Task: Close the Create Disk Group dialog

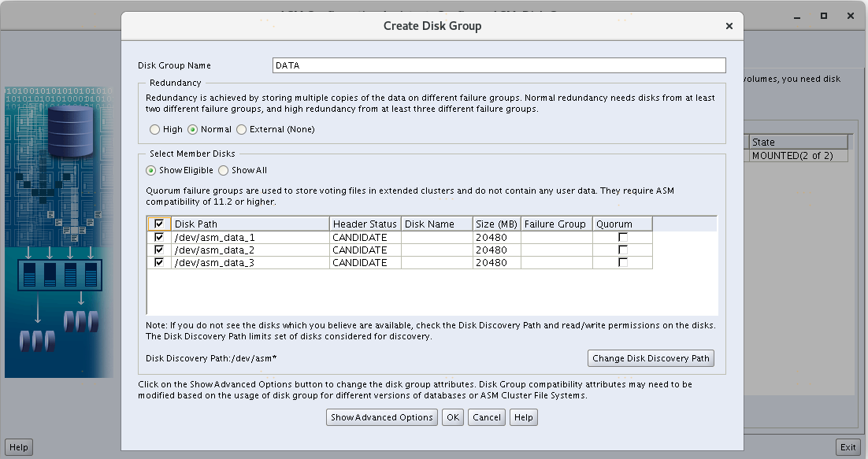Action: (729, 26)
